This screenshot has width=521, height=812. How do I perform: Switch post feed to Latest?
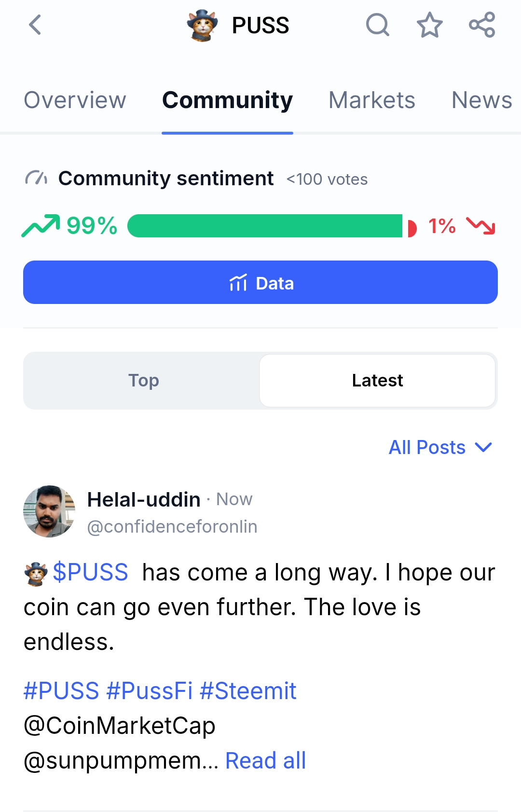377,381
